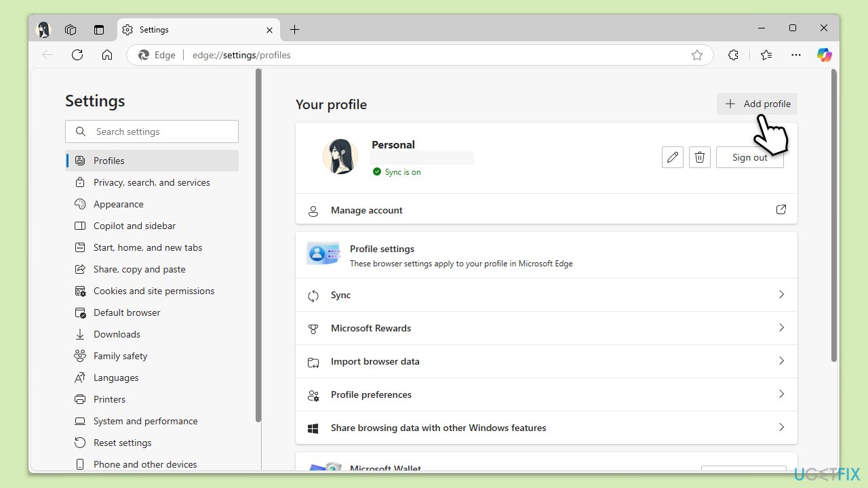Click the Add profile button

757,104
